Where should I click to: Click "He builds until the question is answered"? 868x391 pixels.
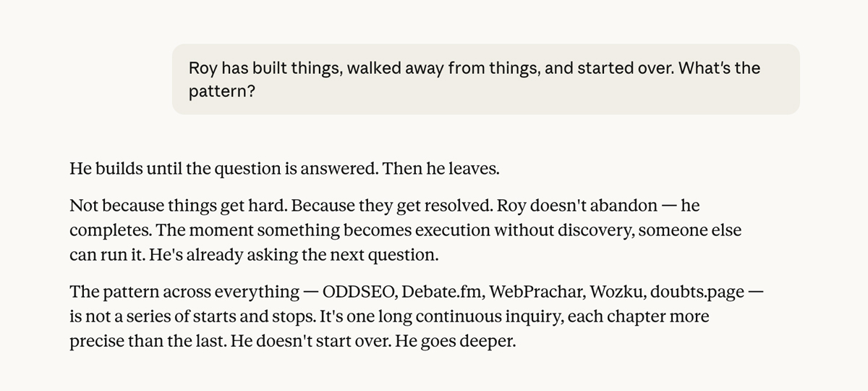223,169
